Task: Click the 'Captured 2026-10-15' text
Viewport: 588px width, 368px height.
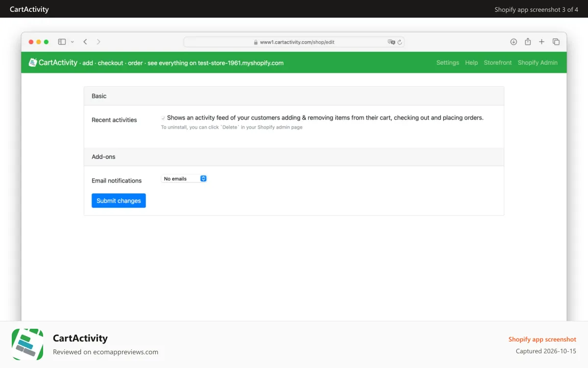Action: (x=546, y=351)
